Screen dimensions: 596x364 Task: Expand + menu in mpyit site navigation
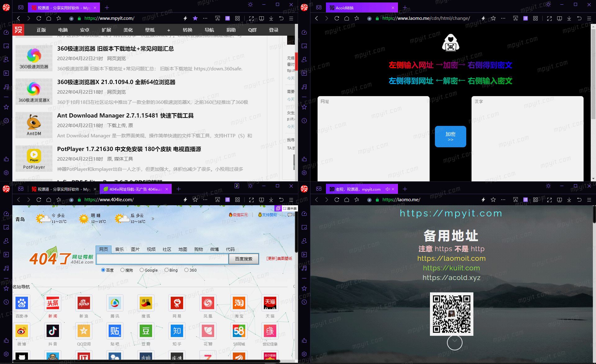click(169, 30)
